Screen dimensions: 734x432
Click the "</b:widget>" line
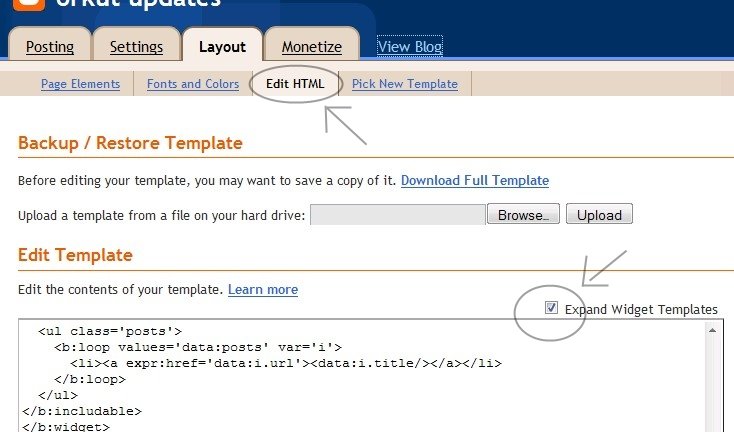[66, 426]
